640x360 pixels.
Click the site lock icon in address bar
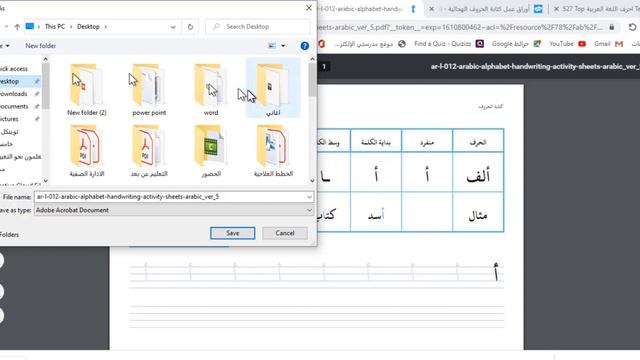[611, 27]
